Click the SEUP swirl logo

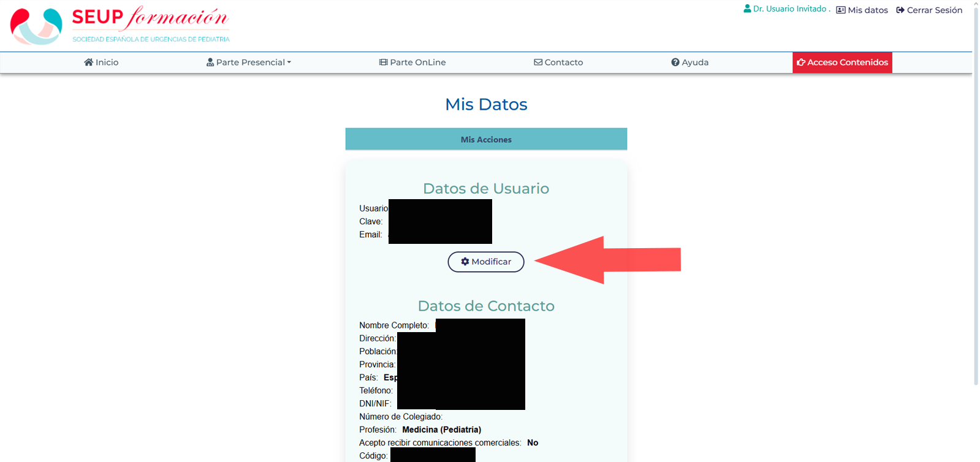pyautogui.click(x=36, y=26)
